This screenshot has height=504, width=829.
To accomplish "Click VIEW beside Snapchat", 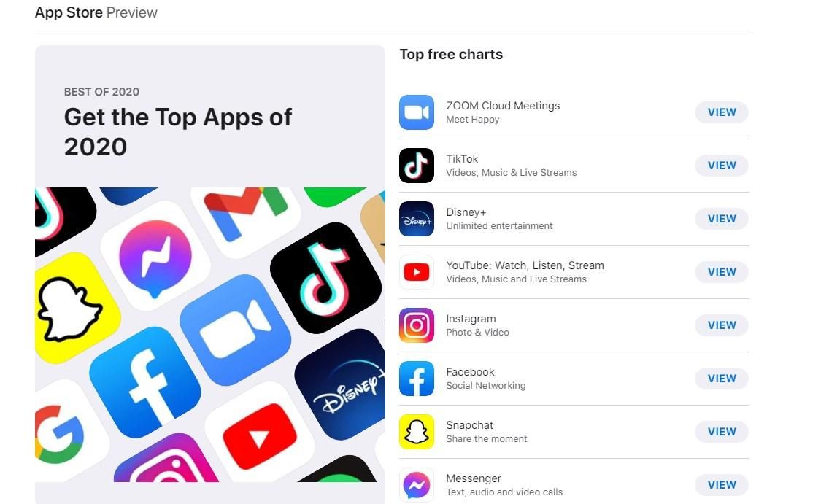I will pyautogui.click(x=722, y=432).
